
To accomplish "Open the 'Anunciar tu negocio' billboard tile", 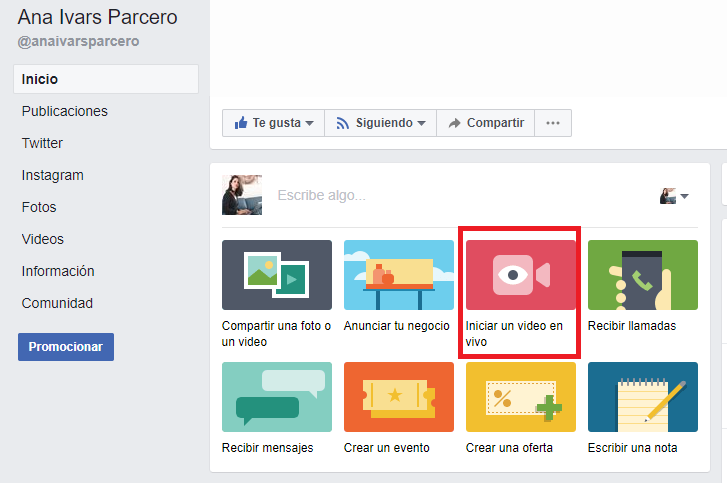I will coord(399,275).
